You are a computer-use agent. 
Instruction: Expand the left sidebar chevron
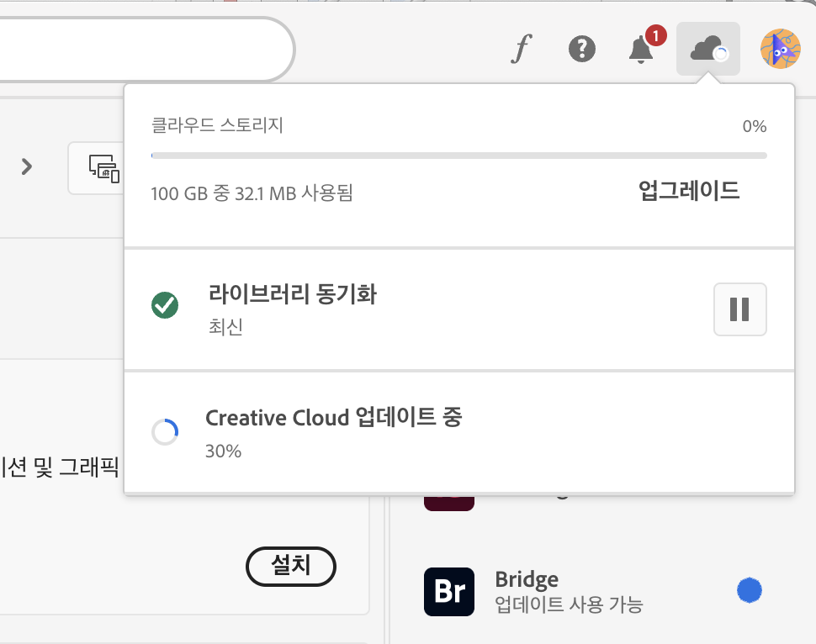[26, 167]
